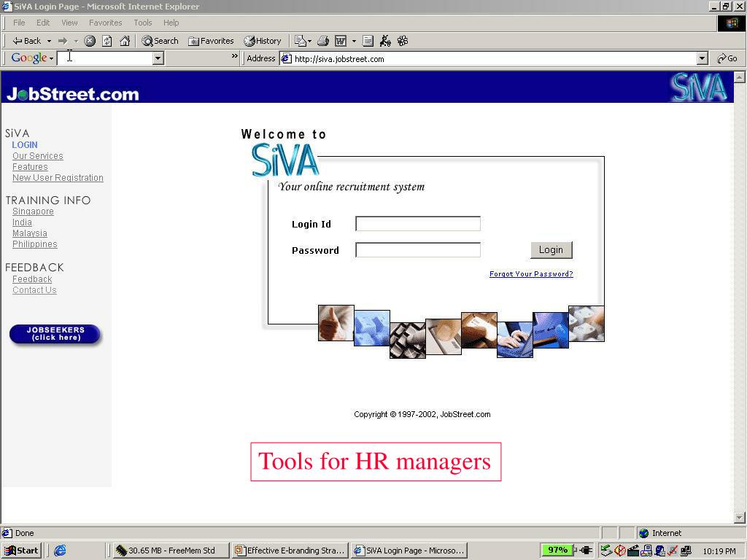Click the Login Id field
Screen dimensions: 747x560
418,224
